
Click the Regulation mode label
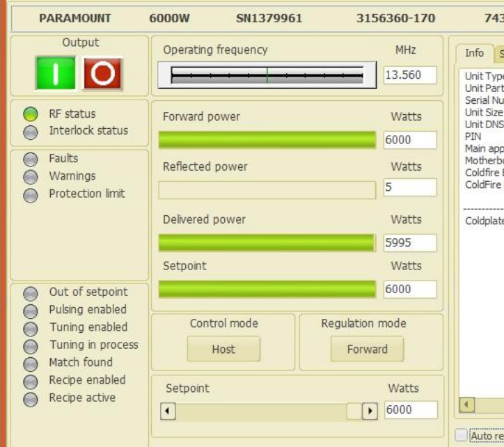[363, 324]
